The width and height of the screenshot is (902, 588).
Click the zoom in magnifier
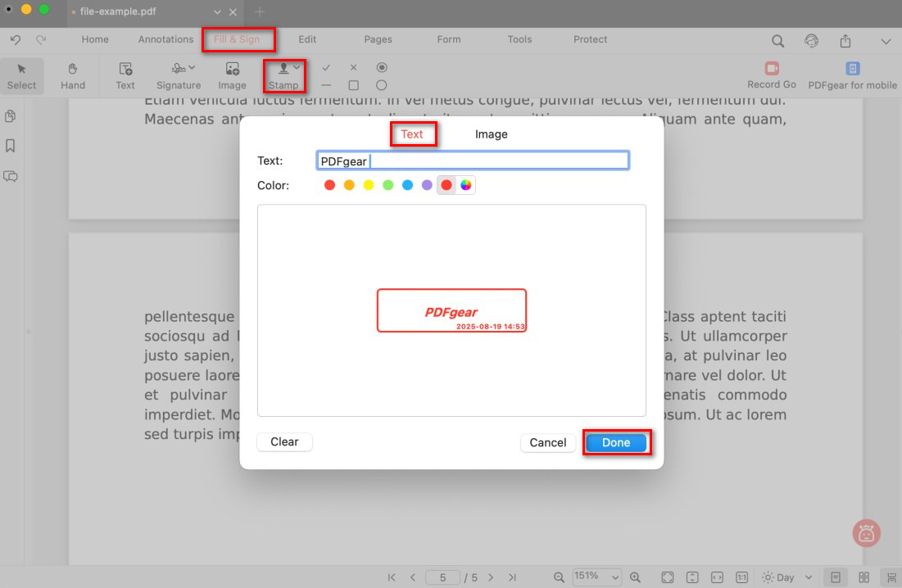click(635, 577)
